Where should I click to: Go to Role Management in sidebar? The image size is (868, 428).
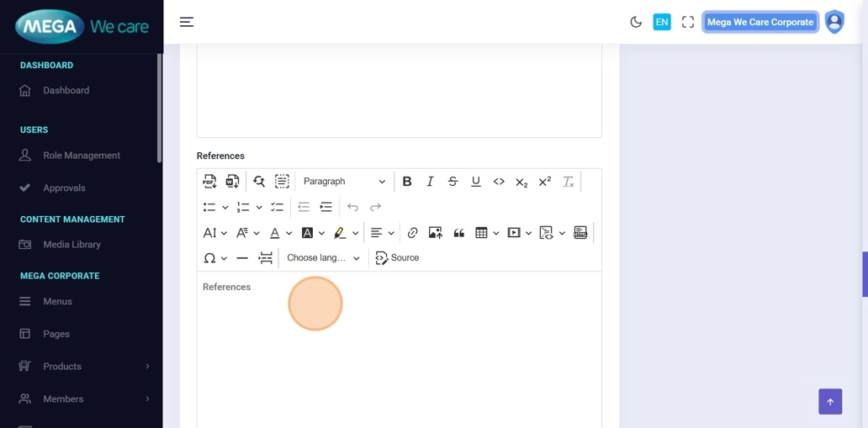[82, 156]
